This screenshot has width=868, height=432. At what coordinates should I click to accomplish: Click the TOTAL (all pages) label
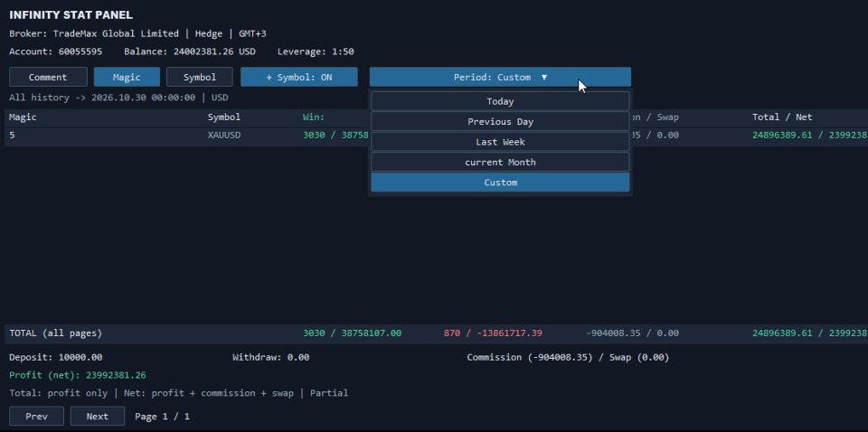point(55,333)
